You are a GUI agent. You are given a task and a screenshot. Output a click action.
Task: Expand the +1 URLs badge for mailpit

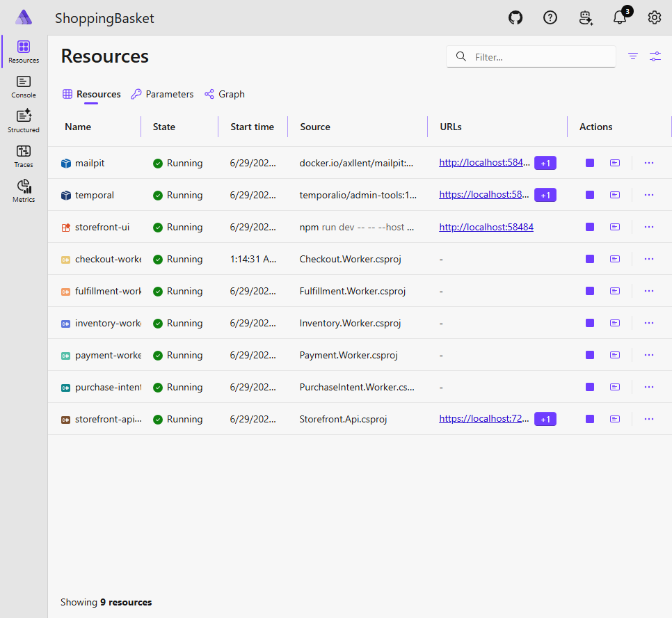[545, 163]
